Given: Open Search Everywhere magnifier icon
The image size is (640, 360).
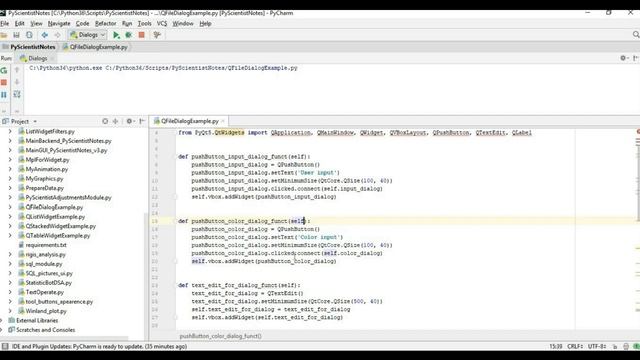Looking at the screenshot, I should (636, 35).
